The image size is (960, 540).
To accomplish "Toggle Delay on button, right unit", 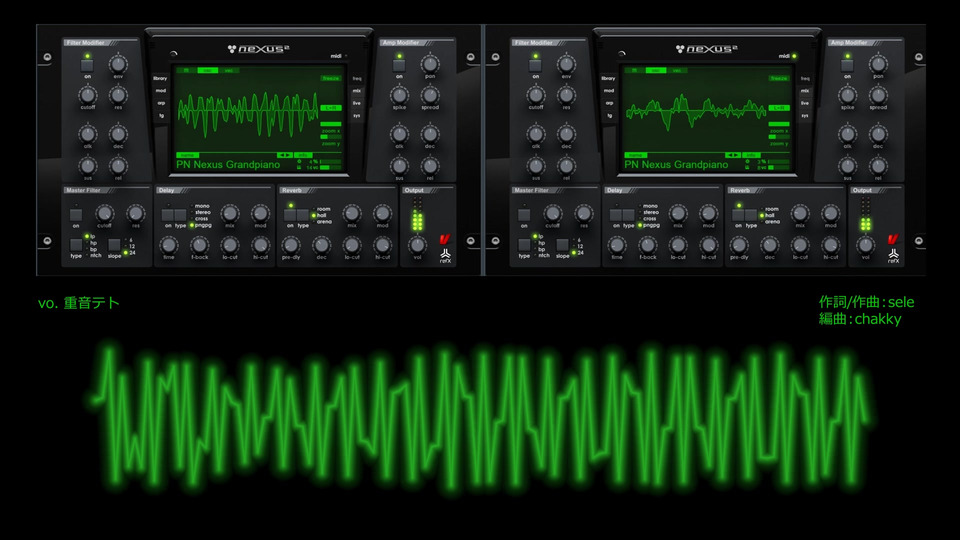I will 615,215.
